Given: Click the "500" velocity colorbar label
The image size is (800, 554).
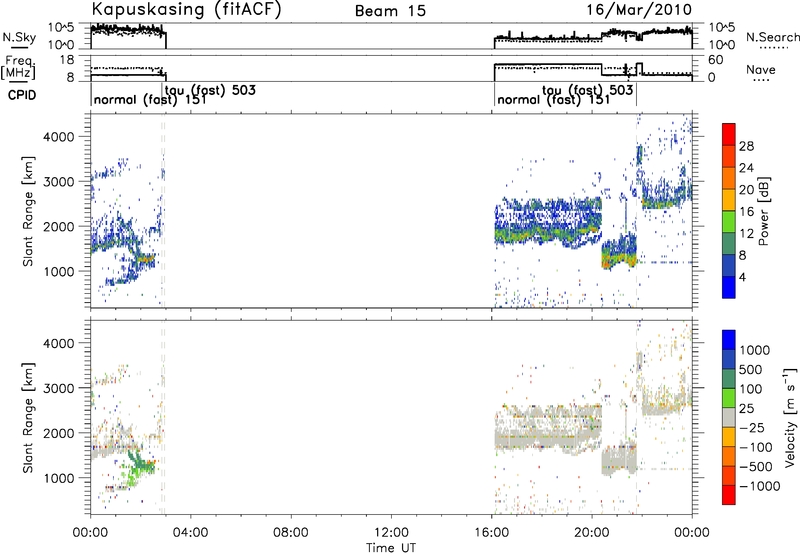Looking at the screenshot, I should click(751, 369).
